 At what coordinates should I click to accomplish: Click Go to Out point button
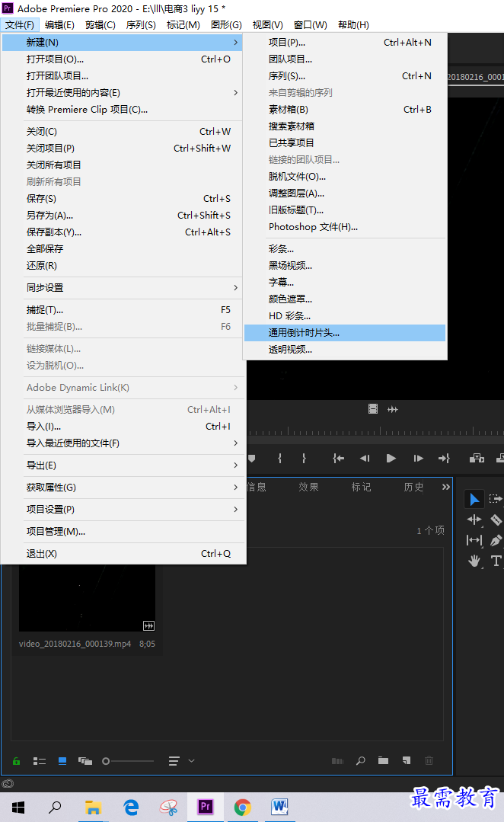(x=445, y=458)
